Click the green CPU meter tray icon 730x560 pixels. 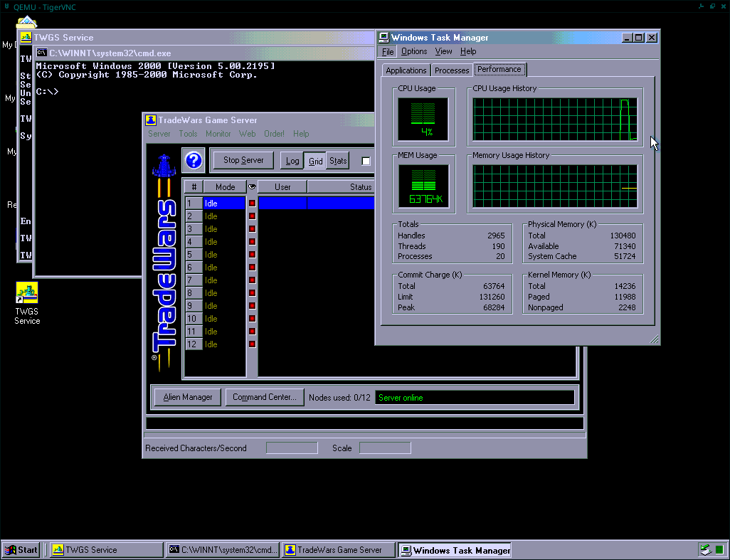719,550
